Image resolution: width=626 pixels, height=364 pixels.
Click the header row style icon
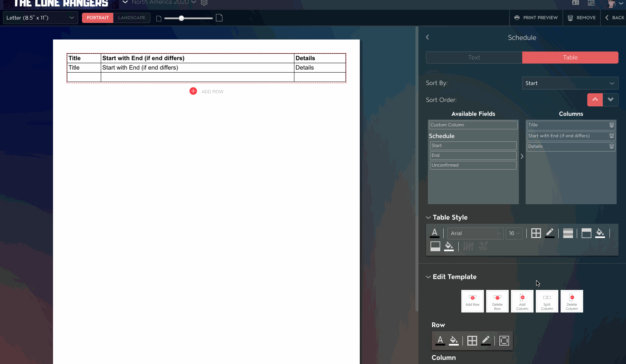(x=587, y=233)
